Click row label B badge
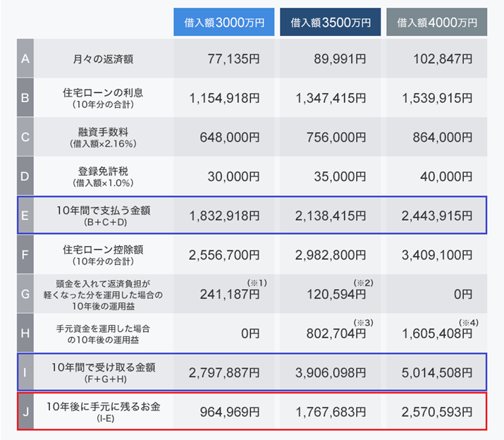Image resolution: width=504 pixels, height=440 pixels. tap(25, 97)
